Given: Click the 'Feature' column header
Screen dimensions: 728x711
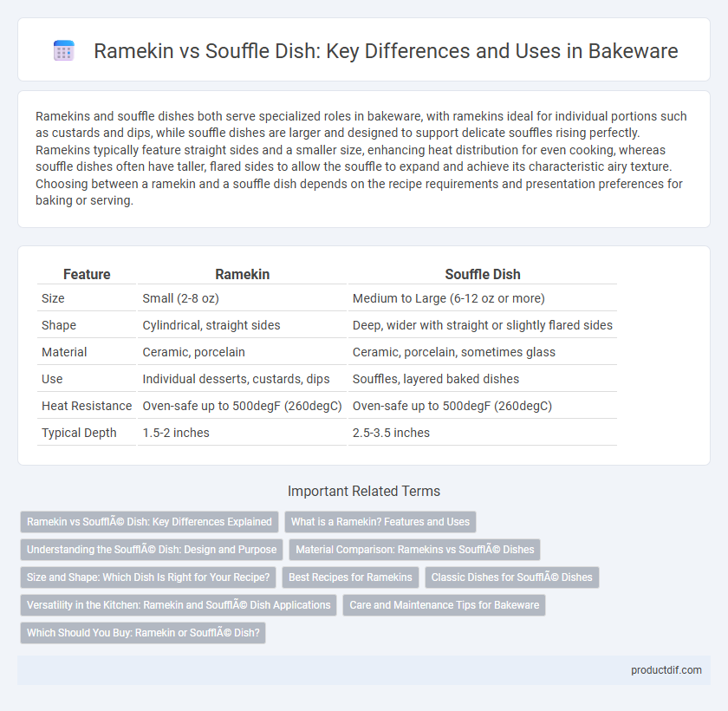Looking at the screenshot, I should click(x=87, y=275).
